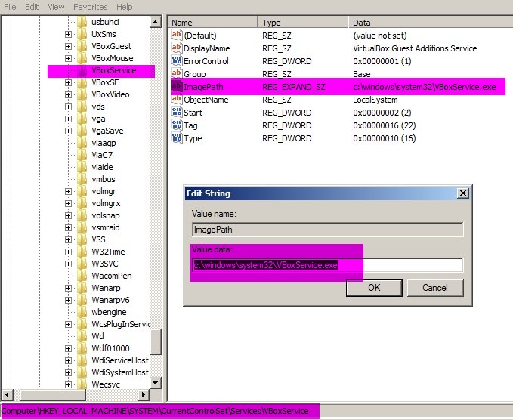Expand the Wanarp key node

(x=68, y=288)
